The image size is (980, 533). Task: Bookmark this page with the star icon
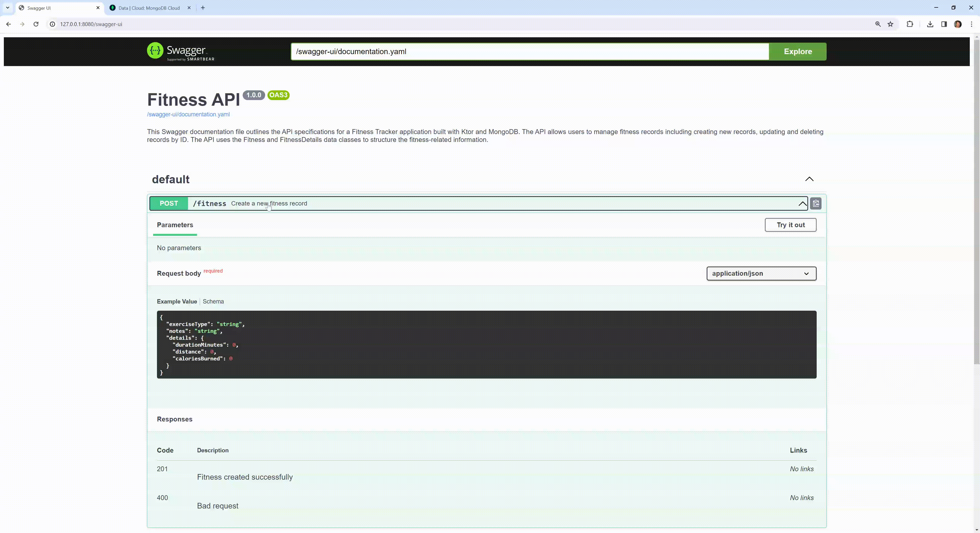tap(890, 24)
